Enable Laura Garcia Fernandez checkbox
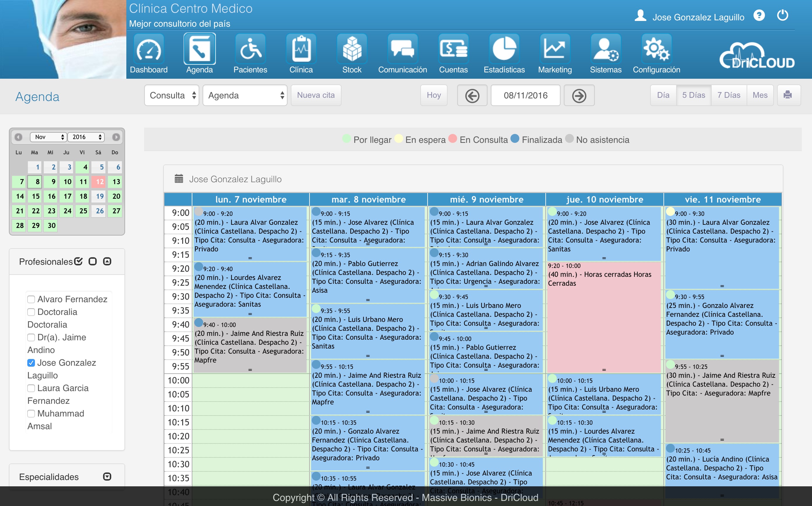The height and width of the screenshot is (506, 812). point(31,388)
